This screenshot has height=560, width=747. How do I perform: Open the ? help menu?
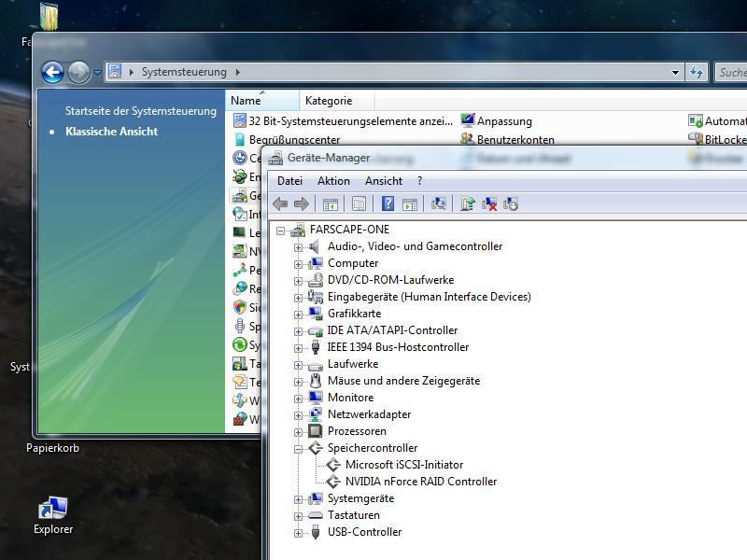click(419, 181)
